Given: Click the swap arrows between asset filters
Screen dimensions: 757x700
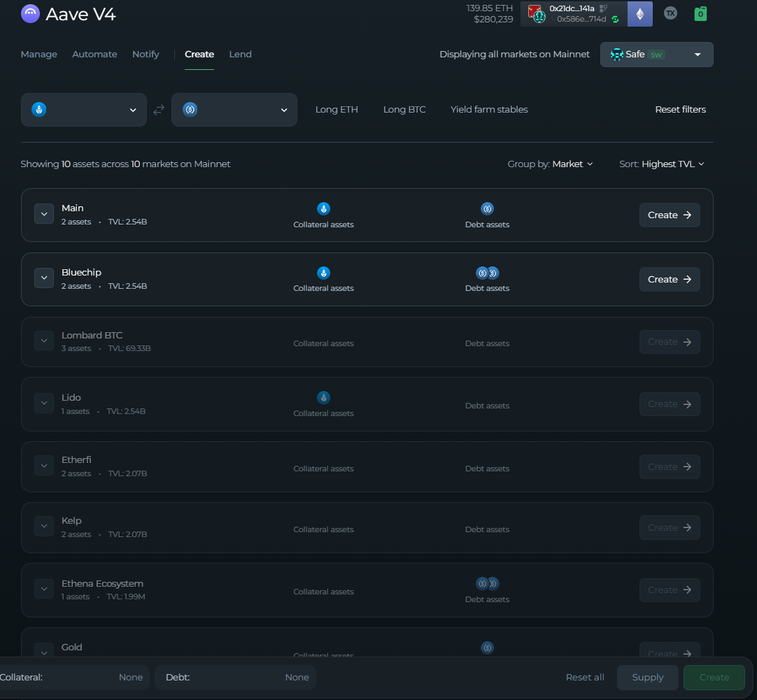Looking at the screenshot, I should pos(159,110).
